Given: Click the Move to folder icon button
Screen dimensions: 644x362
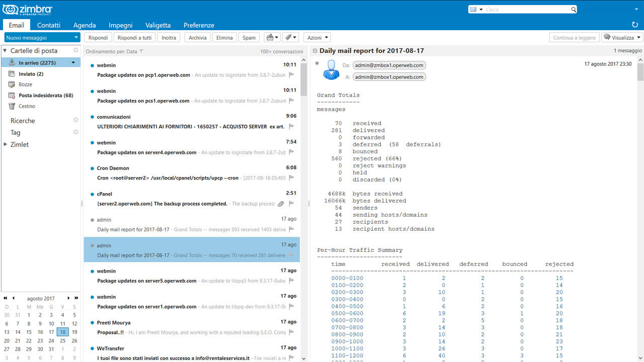Looking at the screenshot, I should (x=272, y=38).
